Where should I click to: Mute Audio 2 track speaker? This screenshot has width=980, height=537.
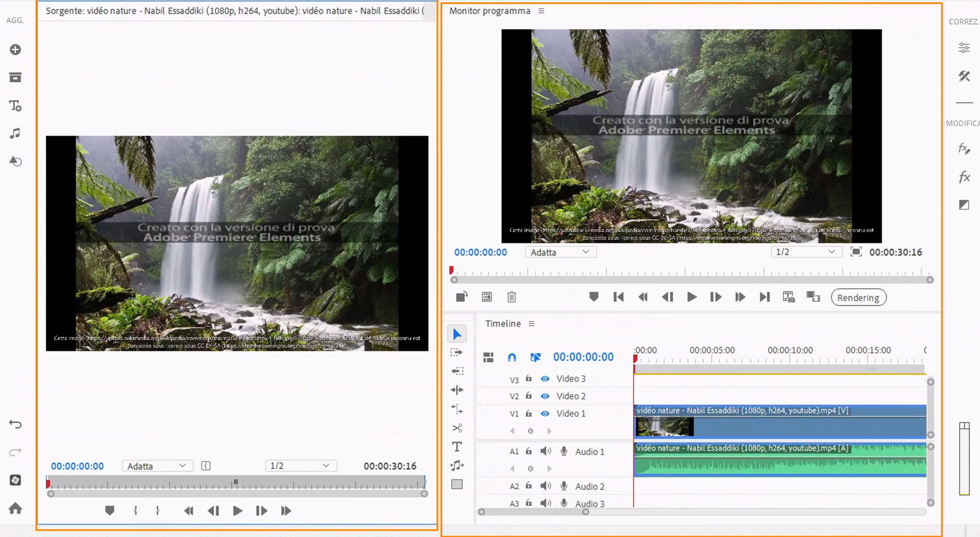(x=546, y=486)
